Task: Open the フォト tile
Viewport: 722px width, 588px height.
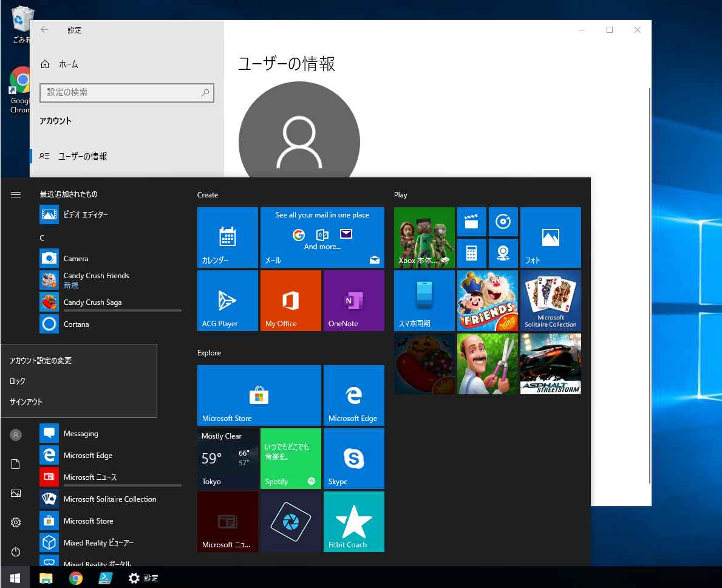Action: 551,238
